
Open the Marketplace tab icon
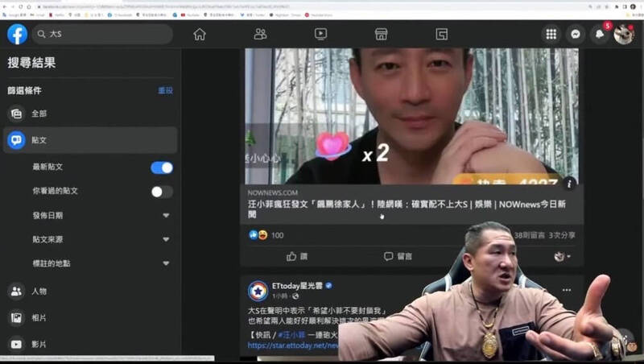(381, 34)
